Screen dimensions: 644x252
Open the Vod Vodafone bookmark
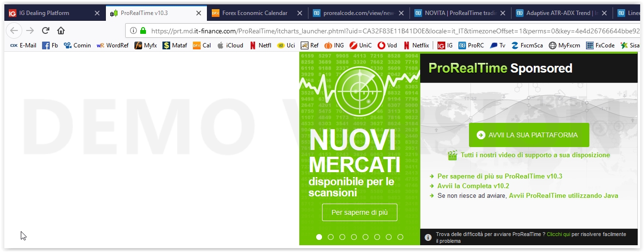(387, 45)
